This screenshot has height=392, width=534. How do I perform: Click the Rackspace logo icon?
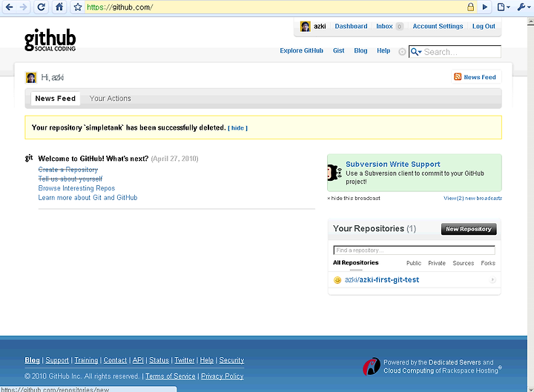(x=372, y=367)
